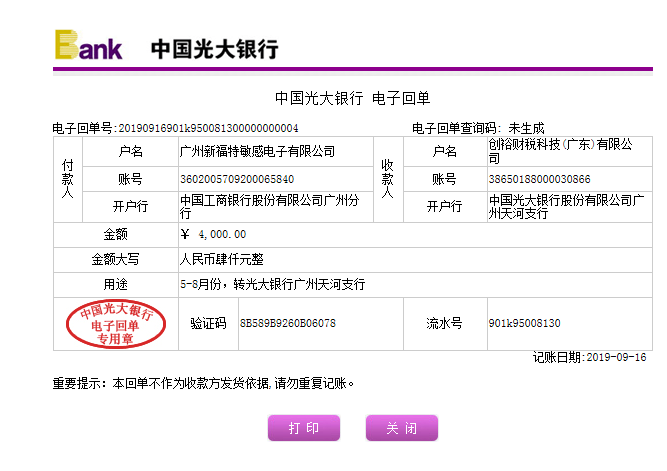This screenshot has width=667, height=471.
Task: Click the payer 开户行 label
Action: click(x=131, y=207)
